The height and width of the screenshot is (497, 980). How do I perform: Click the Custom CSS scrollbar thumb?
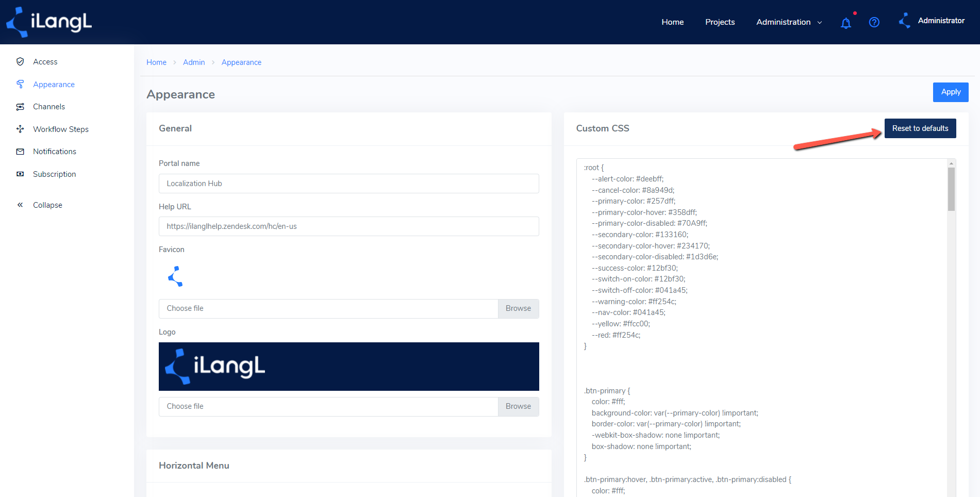click(951, 189)
